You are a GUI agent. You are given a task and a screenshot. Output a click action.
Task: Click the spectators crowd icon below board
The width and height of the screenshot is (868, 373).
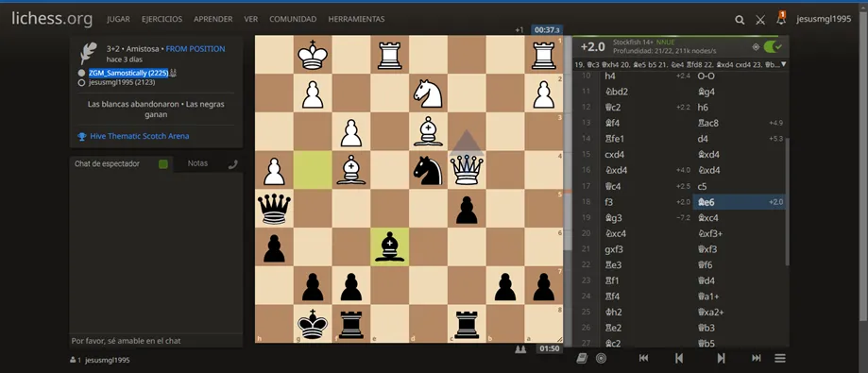[520, 349]
